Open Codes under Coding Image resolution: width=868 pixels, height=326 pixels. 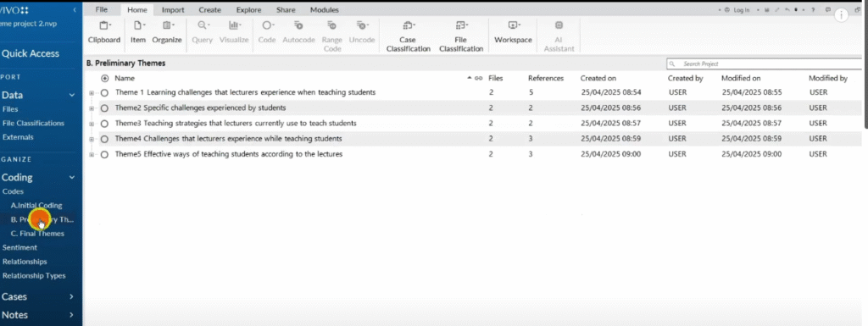pos(13,191)
